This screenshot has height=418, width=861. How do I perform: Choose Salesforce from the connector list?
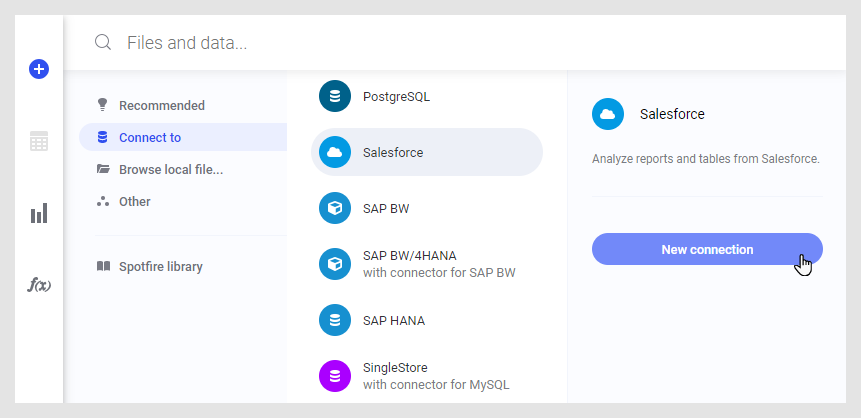[427, 152]
